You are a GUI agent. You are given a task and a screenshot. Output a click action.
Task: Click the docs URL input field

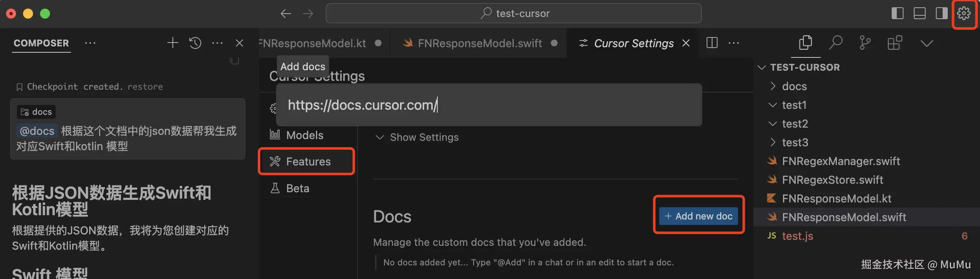tap(488, 105)
